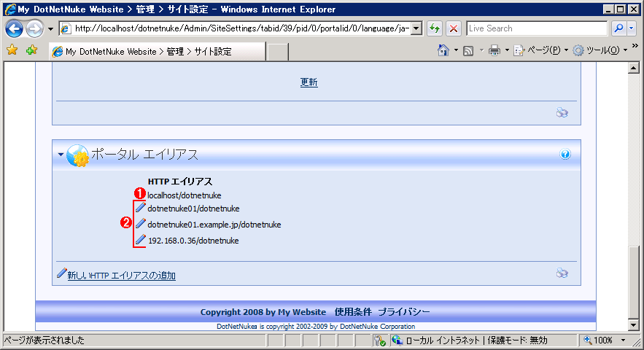644x350 pixels.
Task: Expand the Home button dropdown arrow
Action: point(456,50)
